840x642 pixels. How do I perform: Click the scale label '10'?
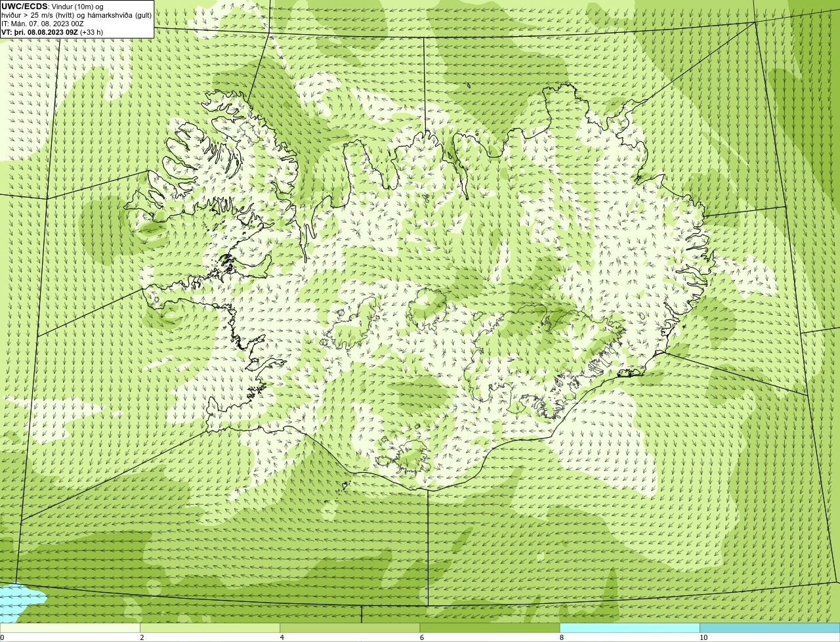click(703, 637)
